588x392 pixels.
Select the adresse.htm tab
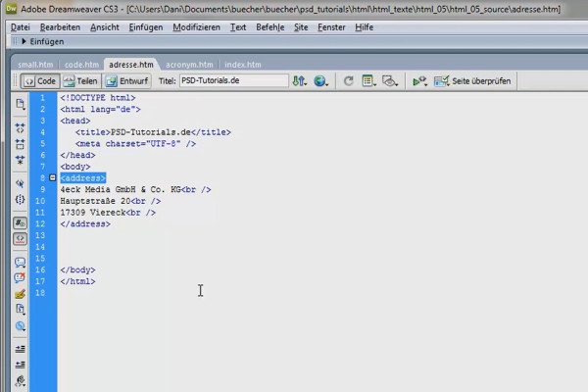131,65
